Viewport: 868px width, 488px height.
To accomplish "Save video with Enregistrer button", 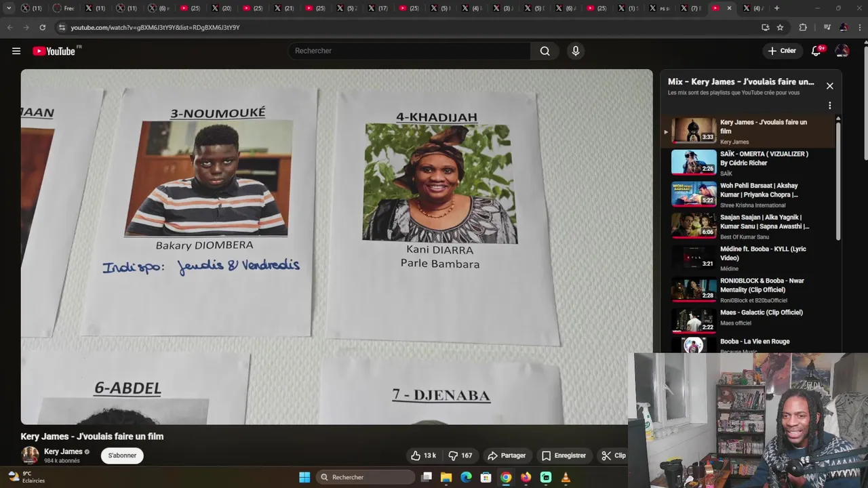I will 564,455.
